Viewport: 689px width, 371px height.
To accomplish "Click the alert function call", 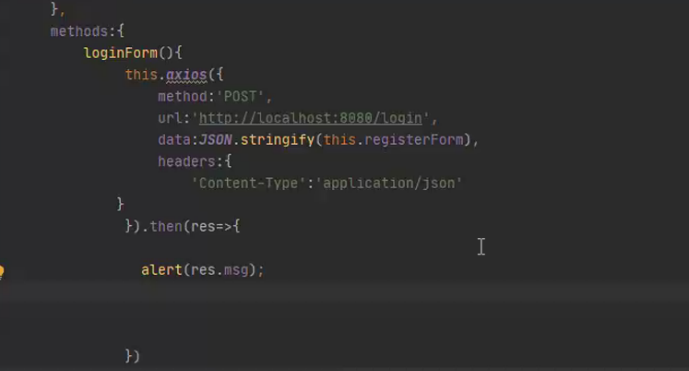I will point(162,269).
